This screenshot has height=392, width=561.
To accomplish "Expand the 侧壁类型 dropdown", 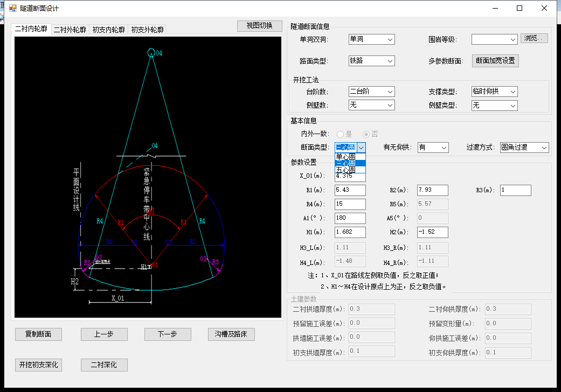I will click(x=495, y=106).
